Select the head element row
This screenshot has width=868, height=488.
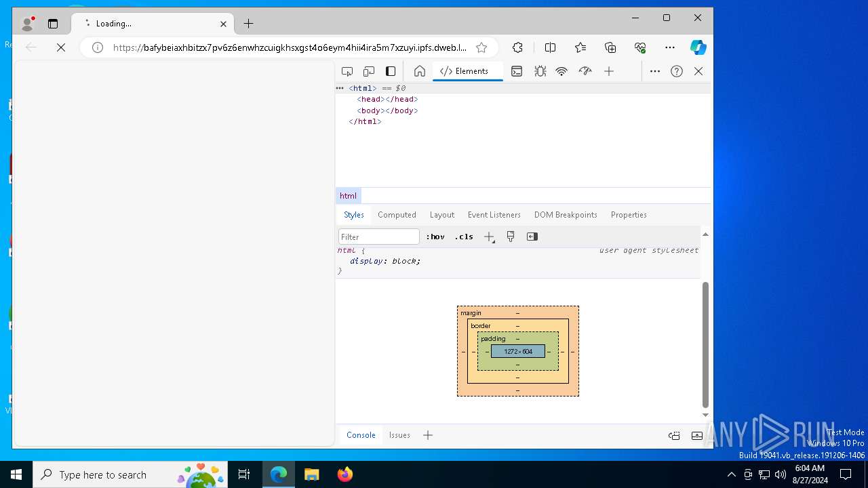[524, 99]
